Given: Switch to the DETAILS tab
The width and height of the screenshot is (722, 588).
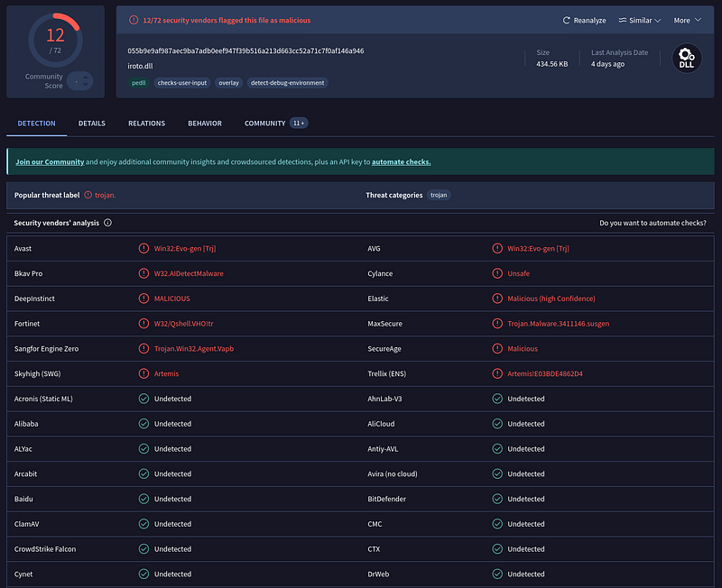Looking at the screenshot, I should [92, 124].
